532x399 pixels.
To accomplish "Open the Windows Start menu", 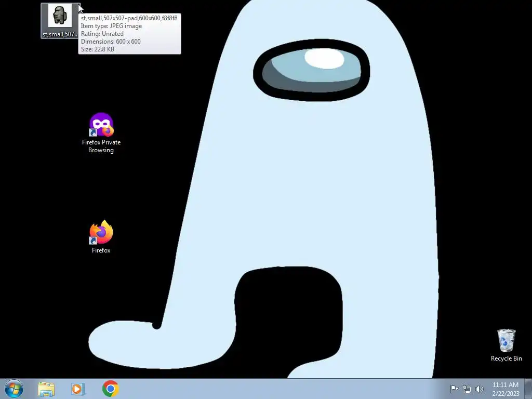I will pos(14,389).
